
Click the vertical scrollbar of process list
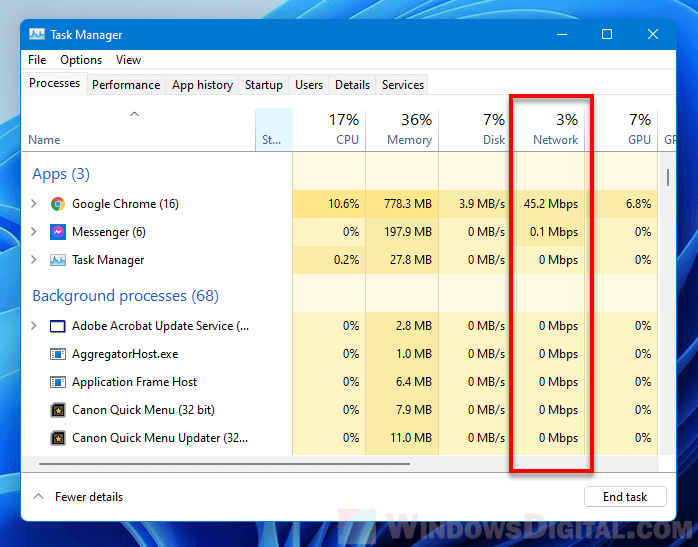click(x=668, y=178)
